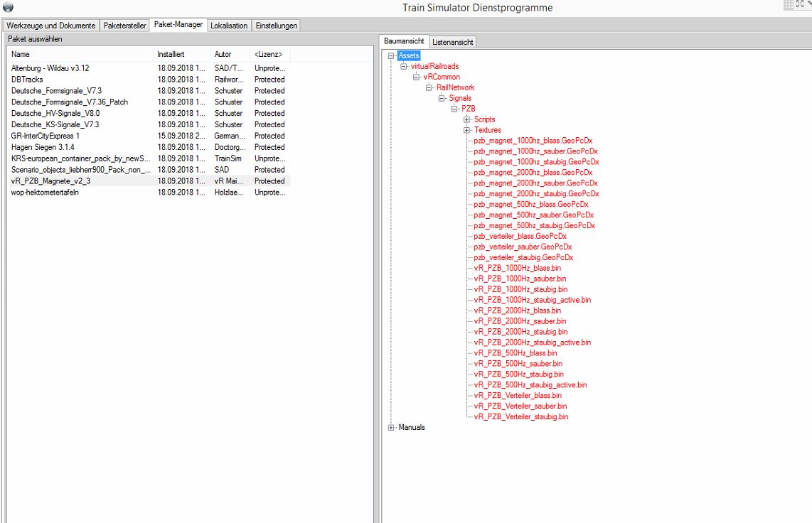Viewport: 812px width, 523px height.
Task: Select pzb_verteiler_sauber.GeoPcDx file
Action: point(523,247)
